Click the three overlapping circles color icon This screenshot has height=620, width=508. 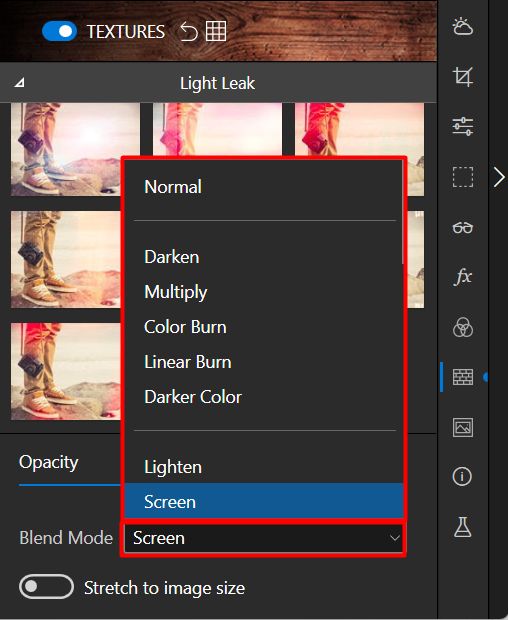click(463, 327)
